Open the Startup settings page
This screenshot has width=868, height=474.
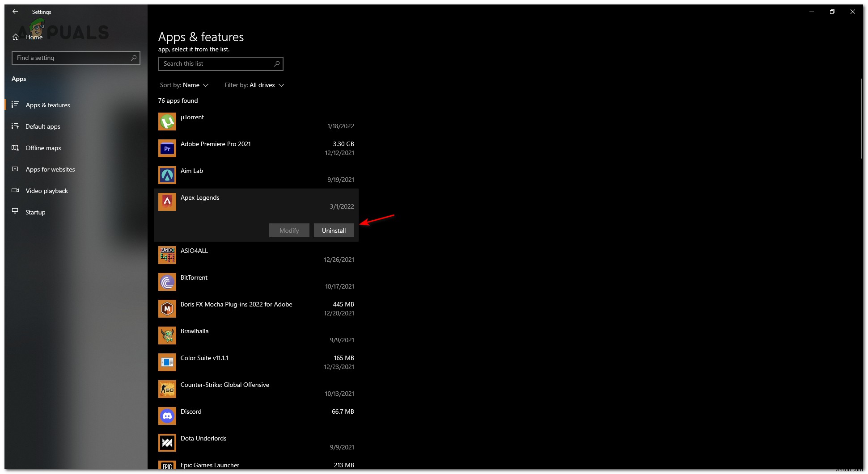(76, 212)
